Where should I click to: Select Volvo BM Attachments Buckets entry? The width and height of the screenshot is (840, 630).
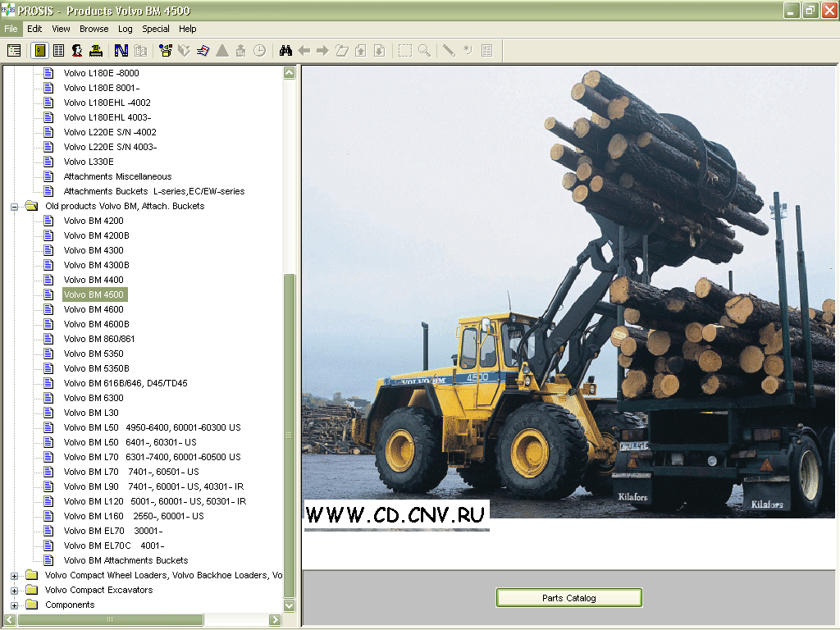pyautogui.click(x=126, y=560)
